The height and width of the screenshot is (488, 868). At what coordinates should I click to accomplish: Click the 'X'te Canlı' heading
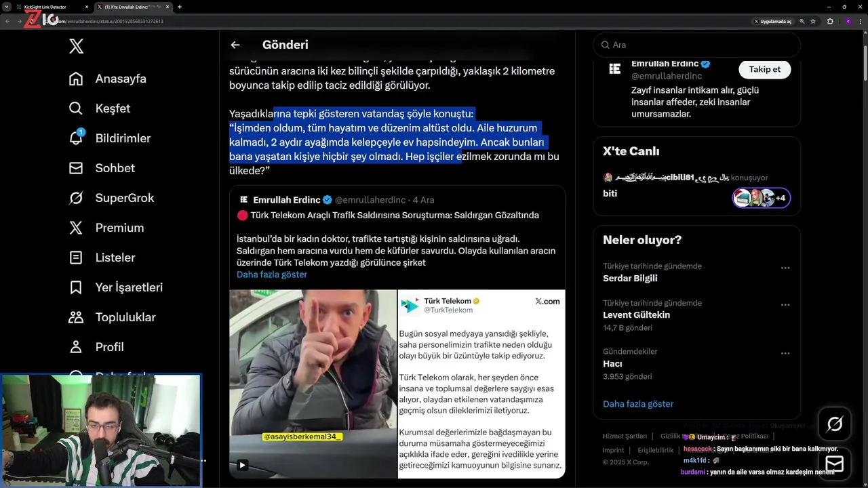point(631,151)
